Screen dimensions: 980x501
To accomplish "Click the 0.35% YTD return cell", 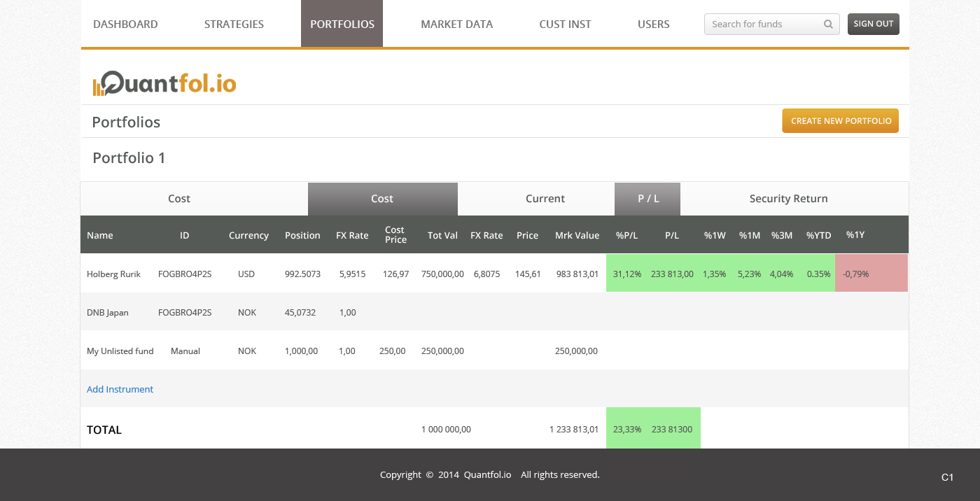I will coord(818,274).
